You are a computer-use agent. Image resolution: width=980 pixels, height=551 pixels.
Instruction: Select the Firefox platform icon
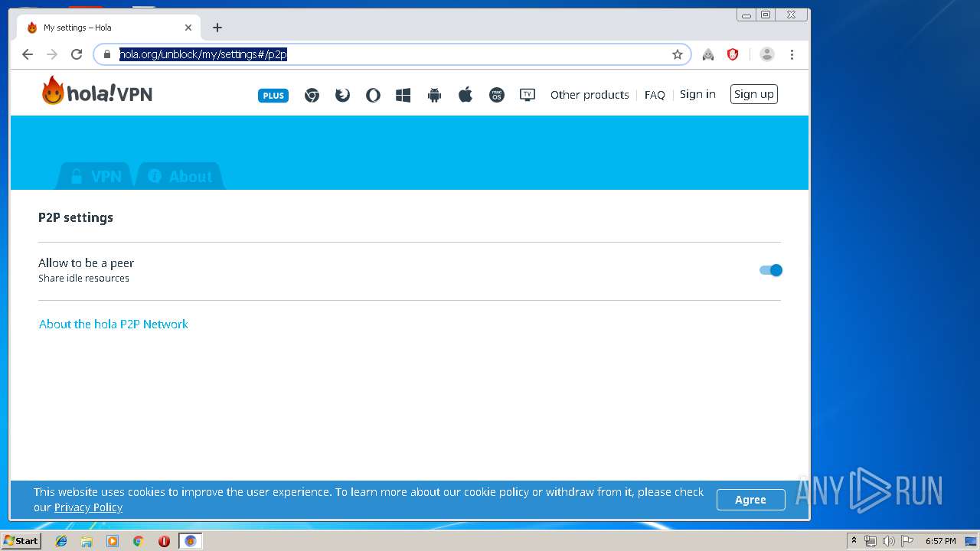click(x=342, y=96)
